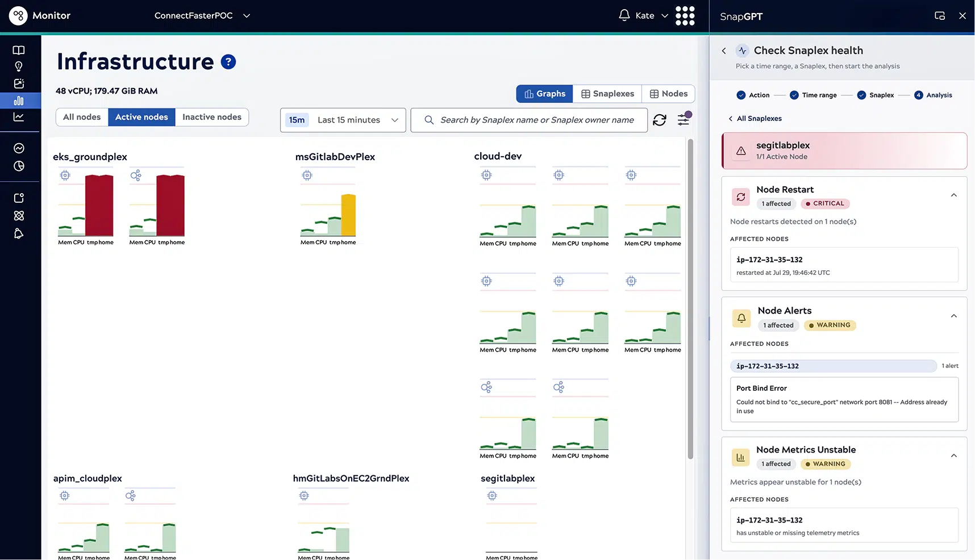Click first eks_groundplex node chip icon
The height and width of the screenshot is (560, 975).
click(65, 175)
